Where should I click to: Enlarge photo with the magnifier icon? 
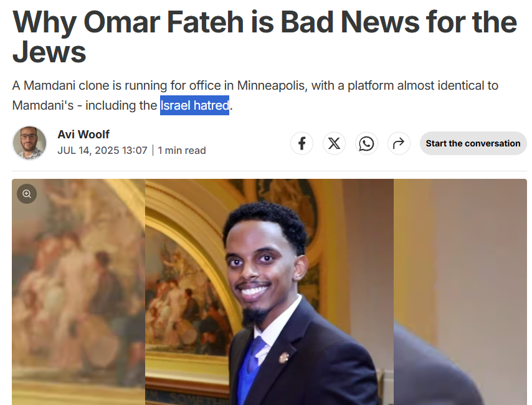coord(27,194)
